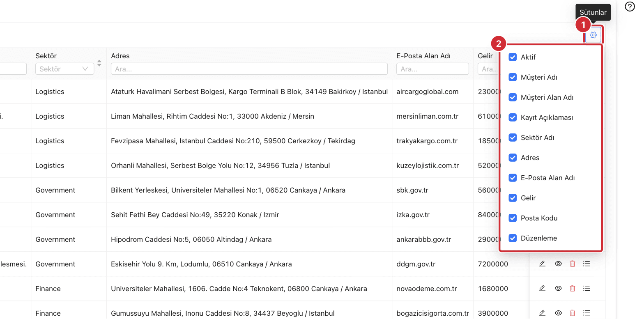Screen dimensions: 644x319
Task: Click Finance in the novaodeme.com.tr row
Action: pos(48,289)
